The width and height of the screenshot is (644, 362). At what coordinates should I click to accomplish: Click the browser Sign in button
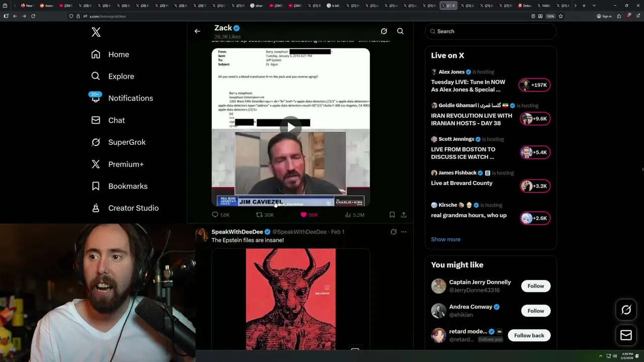click(604, 16)
